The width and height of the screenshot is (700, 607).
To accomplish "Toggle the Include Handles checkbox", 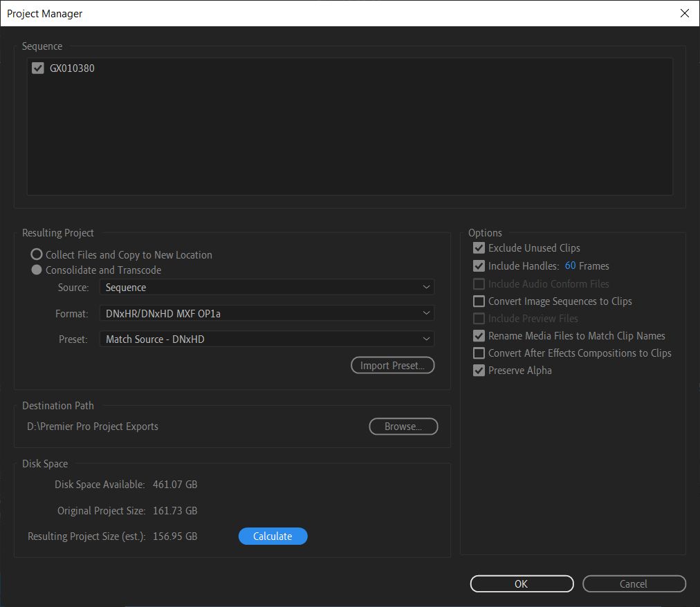I will pos(479,265).
